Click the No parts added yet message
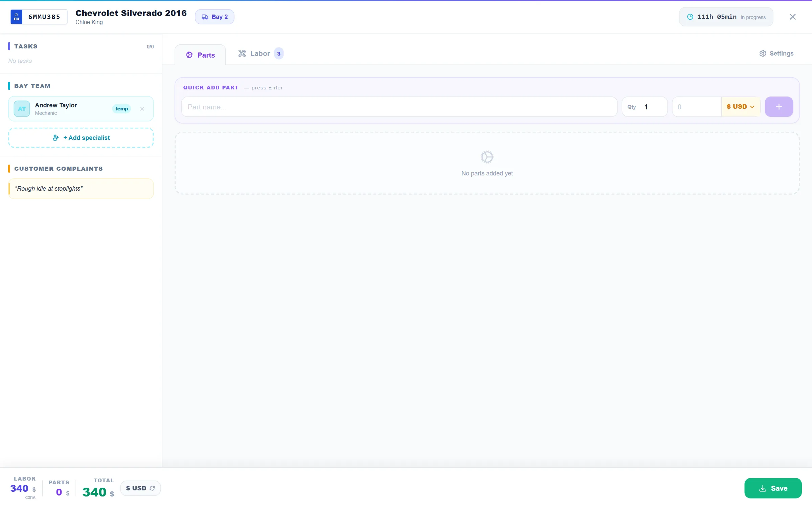812x508 pixels. coord(487,173)
